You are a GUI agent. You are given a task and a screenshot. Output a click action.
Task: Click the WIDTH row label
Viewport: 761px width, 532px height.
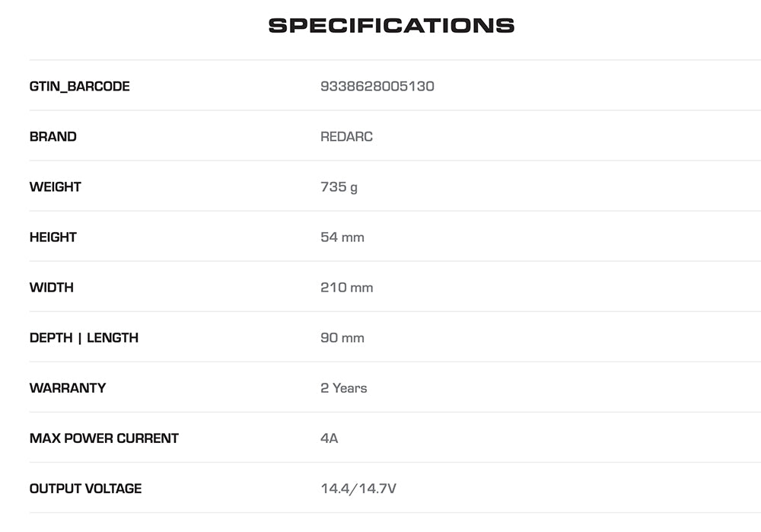(x=51, y=288)
